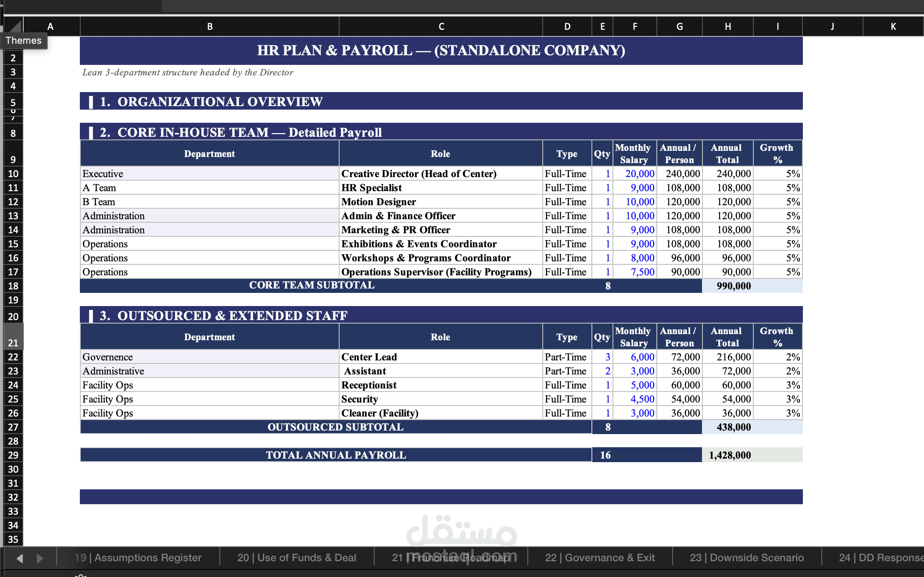Select column B header
Image resolution: width=924 pixels, height=577 pixels.
click(210, 26)
